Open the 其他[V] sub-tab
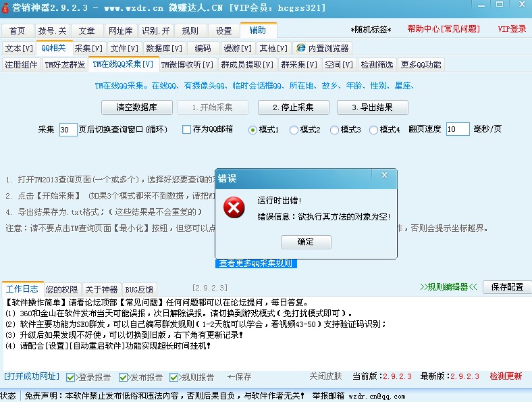Image resolution: width=532 pixels, height=402 pixels. coord(273,48)
